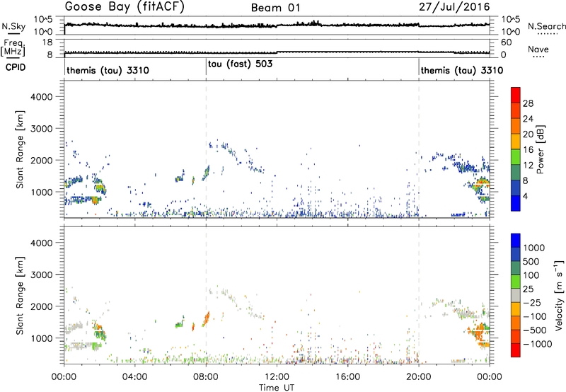Click the strong echo cluster near 23:30 in power panel

click(x=482, y=184)
